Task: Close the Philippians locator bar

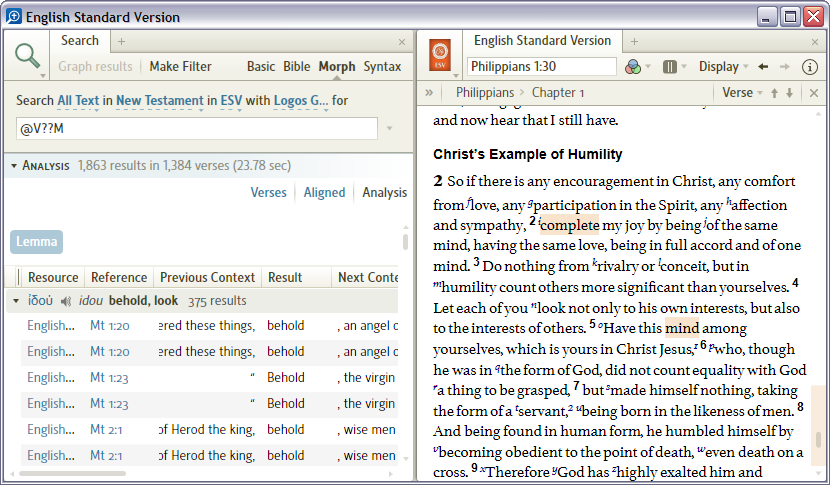Action: pos(814,93)
